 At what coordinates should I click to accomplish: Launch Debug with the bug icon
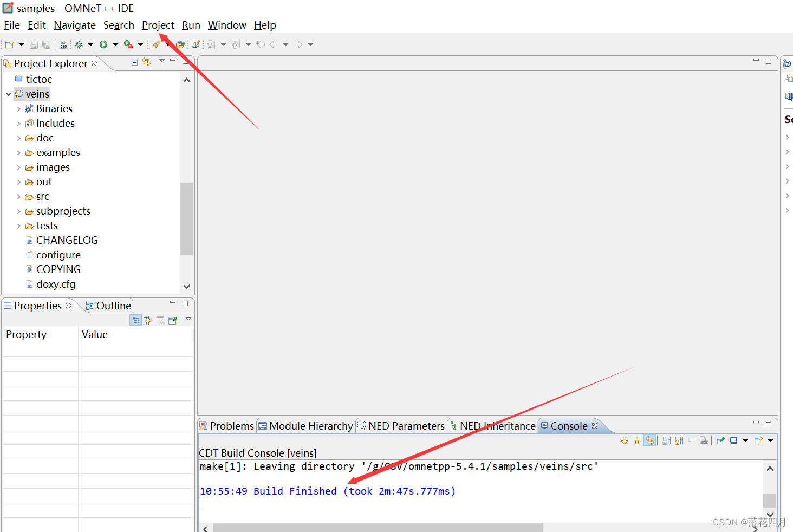[x=79, y=44]
